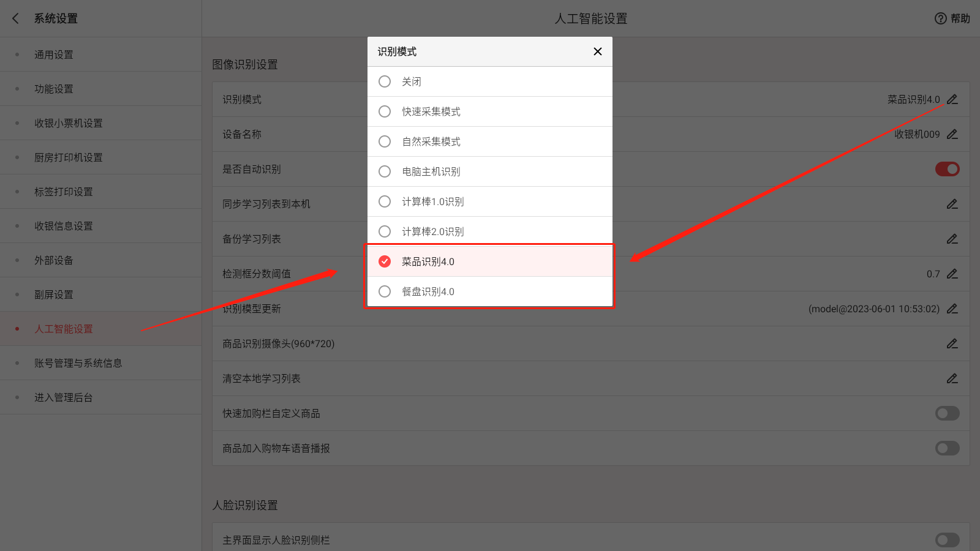Edit the 检测框分数阈值 value 0.7
The image size is (980, 551).
click(x=952, y=274)
